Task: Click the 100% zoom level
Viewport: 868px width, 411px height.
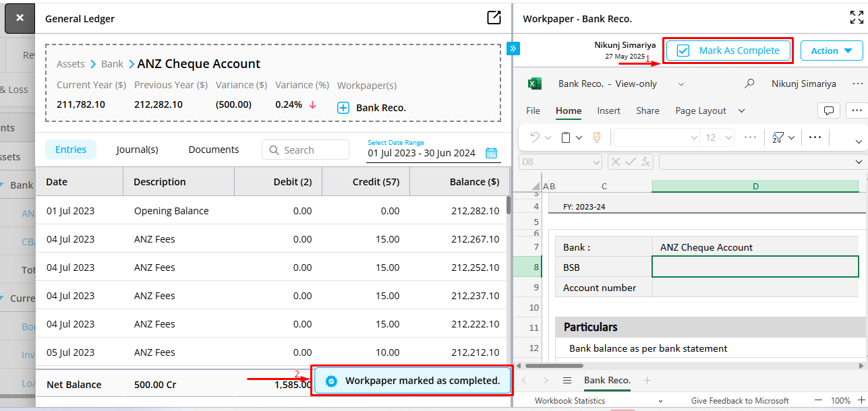Action: (x=840, y=401)
